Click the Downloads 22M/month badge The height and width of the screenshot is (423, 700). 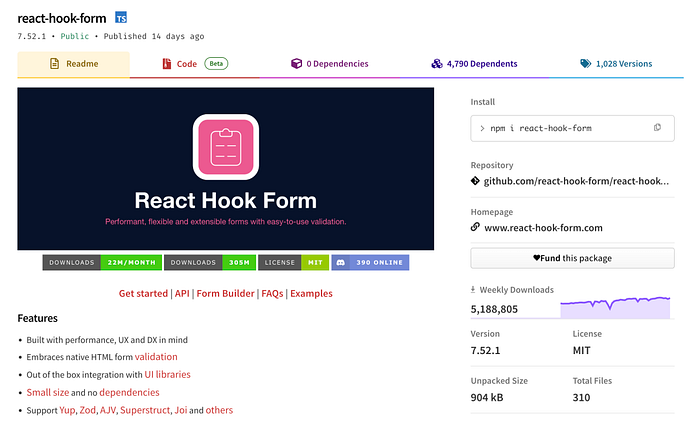click(x=102, y=262)
